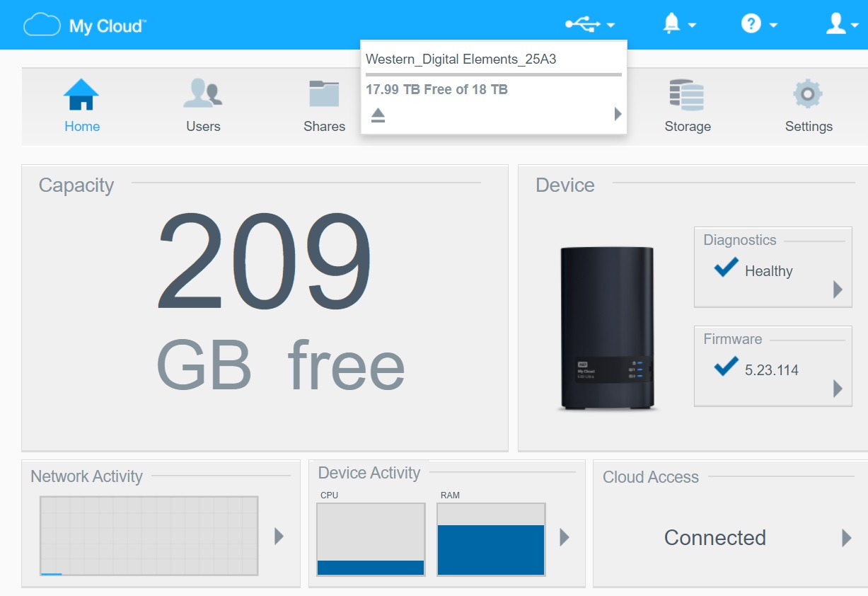868x596 pixels.
Task: Click the Device Activity heading
Action: [369, 473]
